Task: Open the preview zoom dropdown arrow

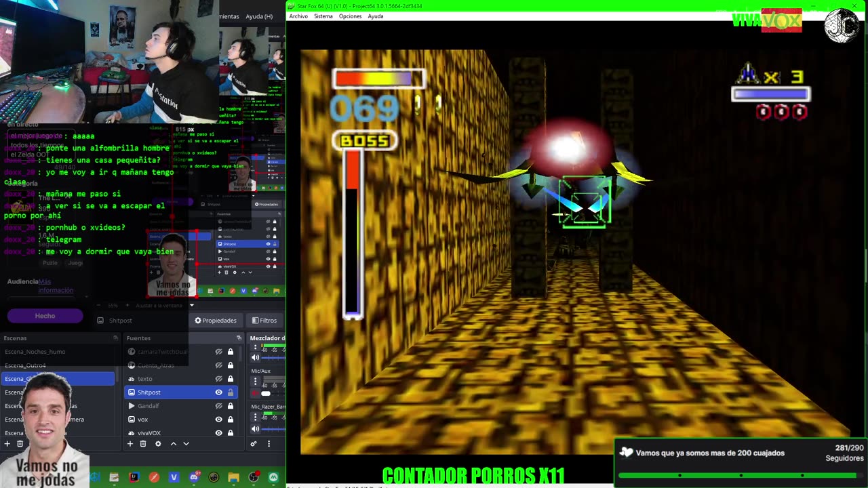Action: click(192, 306)
